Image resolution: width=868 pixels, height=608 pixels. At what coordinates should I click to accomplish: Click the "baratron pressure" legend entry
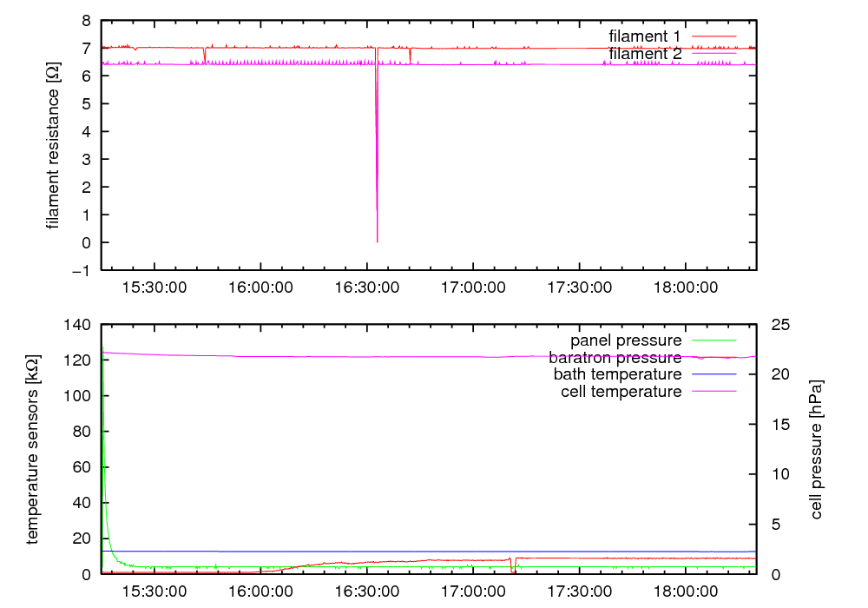[x=615, y=357]
